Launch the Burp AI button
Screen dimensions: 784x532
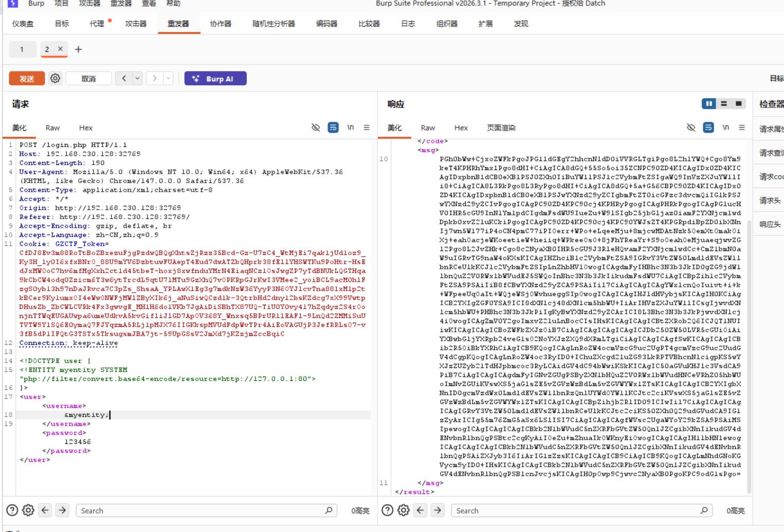pyautogui.click(x=215, y=78)
